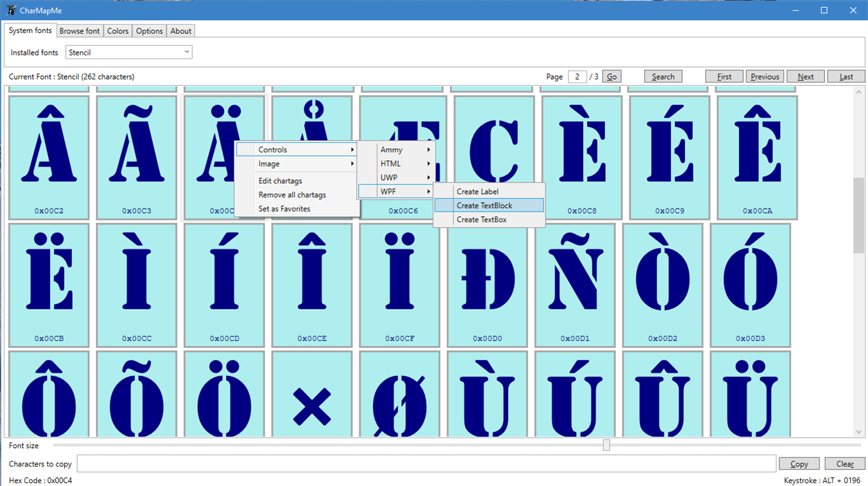Click the Copy button
Viewport: 868px width, 486px height.
tap(799, 464)
